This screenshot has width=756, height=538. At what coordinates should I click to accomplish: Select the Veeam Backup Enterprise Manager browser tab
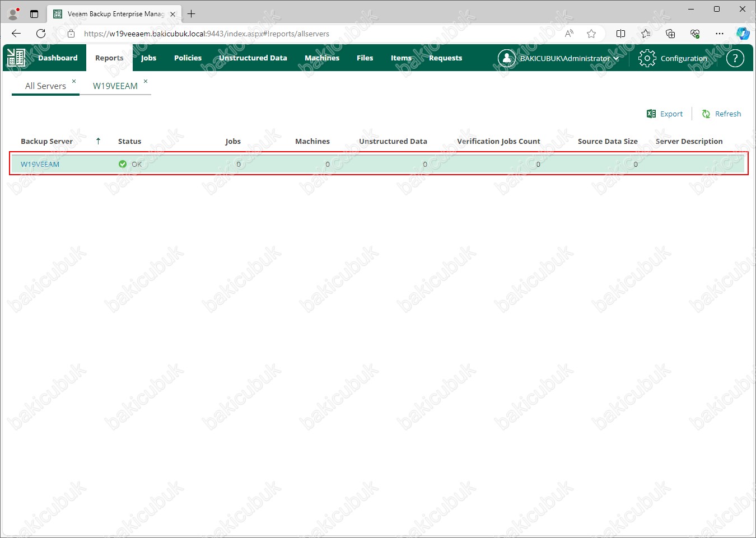115,14
